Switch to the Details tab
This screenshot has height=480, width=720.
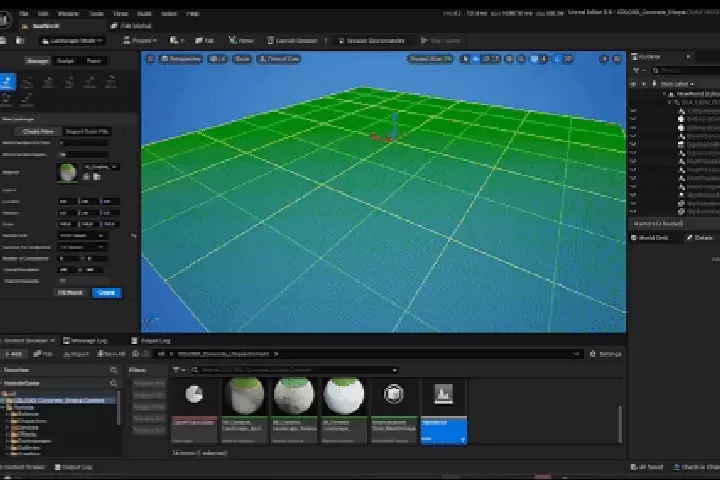click(701, 237)
